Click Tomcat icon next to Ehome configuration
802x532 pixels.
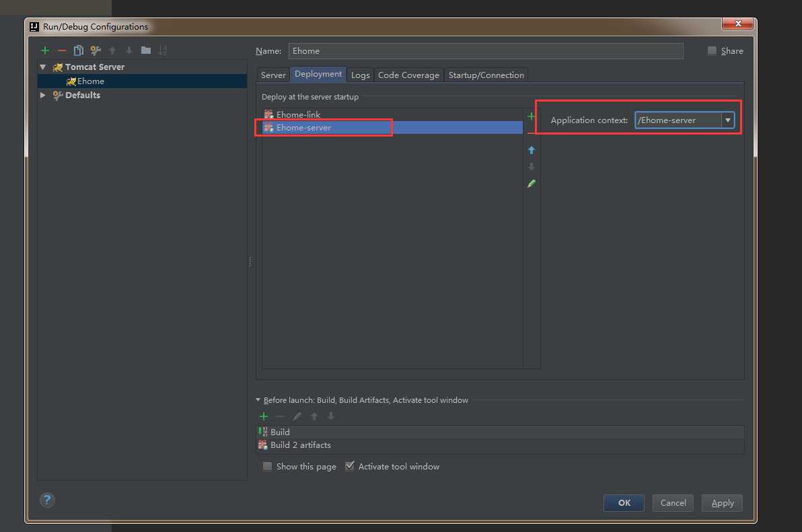click(71, 81)
